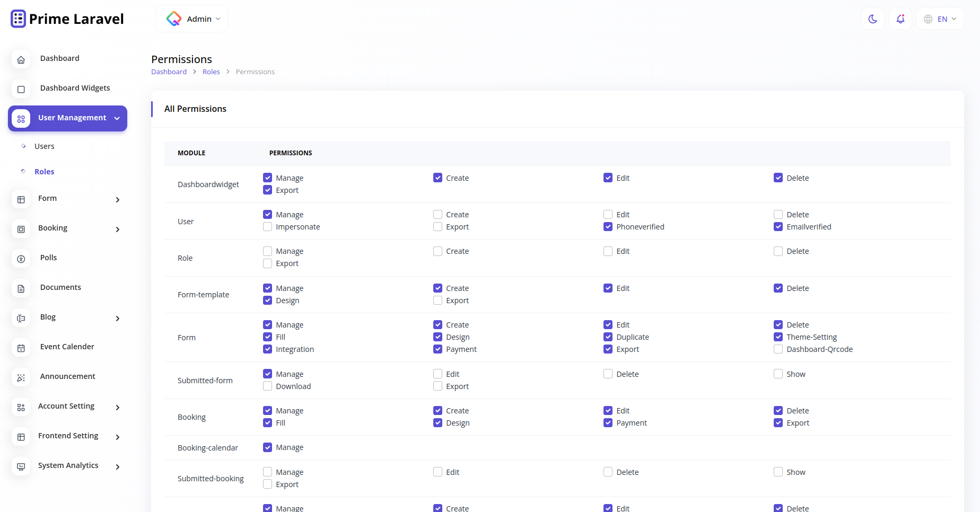Viewport: 980px width, 512px height.
Task: Follow the Dashboard breadcrumb link
Action: tap(169, 72)
